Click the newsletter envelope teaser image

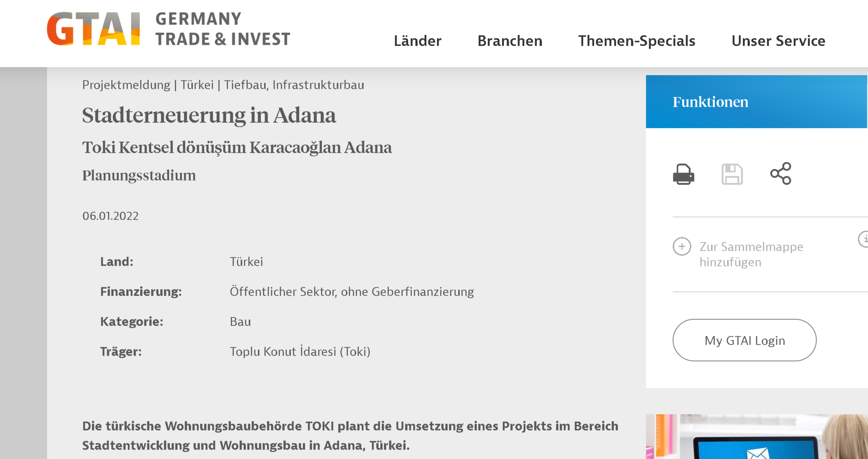pos(757,437)
